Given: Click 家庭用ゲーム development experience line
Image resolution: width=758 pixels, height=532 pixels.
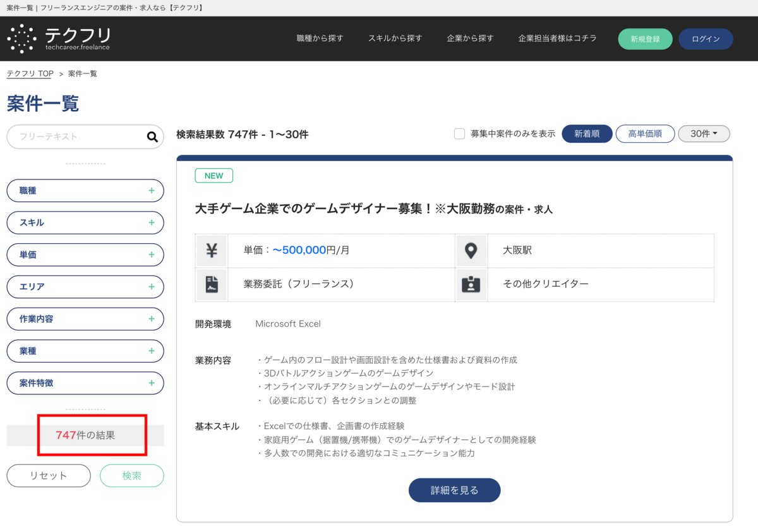Looking at the screenshot, I should (x=396, y=440).
